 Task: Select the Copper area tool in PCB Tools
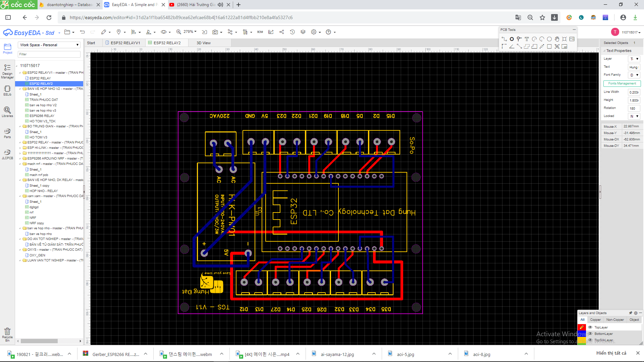(527, 47)
